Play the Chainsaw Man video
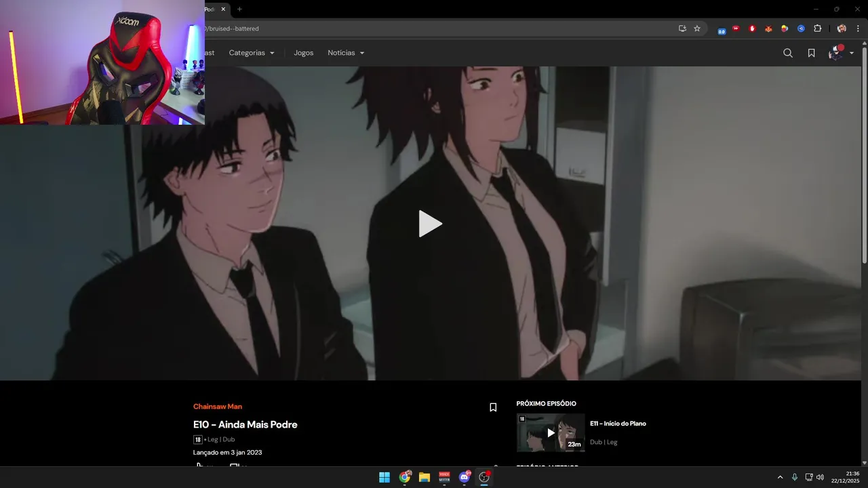Viewport: 868px width, 488px height. [x=430, y=224]
